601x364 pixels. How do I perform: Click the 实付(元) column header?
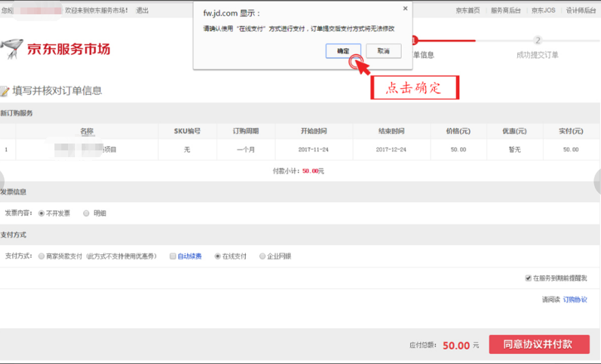(571, 131)
